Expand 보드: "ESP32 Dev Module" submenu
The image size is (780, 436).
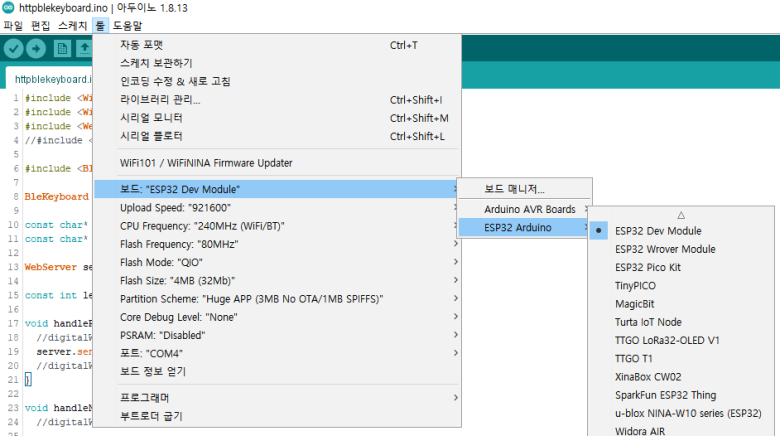coord(277,189)
